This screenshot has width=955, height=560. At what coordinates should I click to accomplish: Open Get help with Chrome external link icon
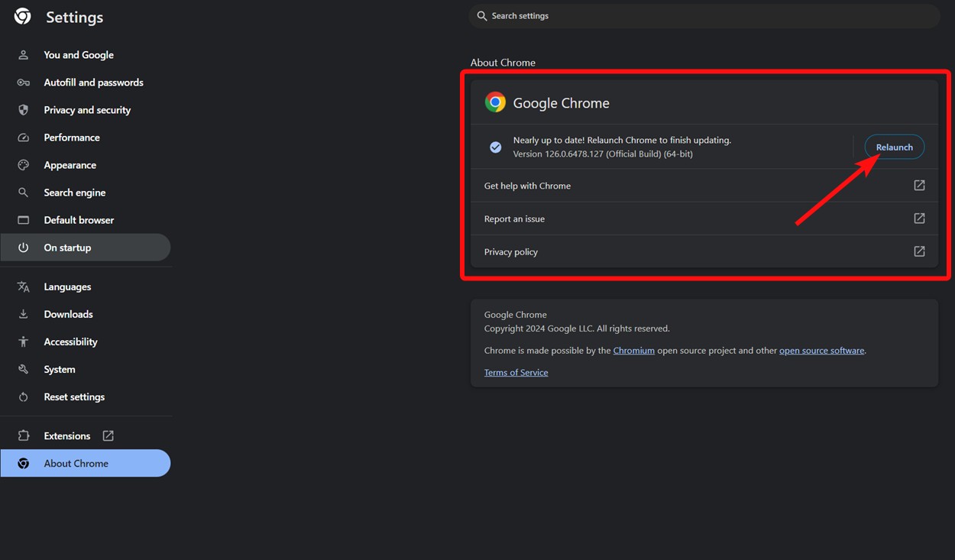[x=919, y=185]
